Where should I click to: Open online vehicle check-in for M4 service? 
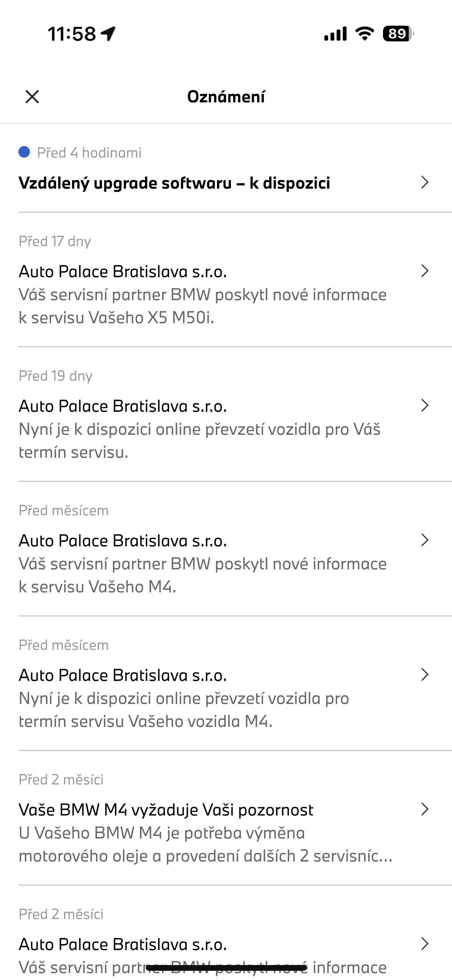pyautogui.click(x=184, y=709)
